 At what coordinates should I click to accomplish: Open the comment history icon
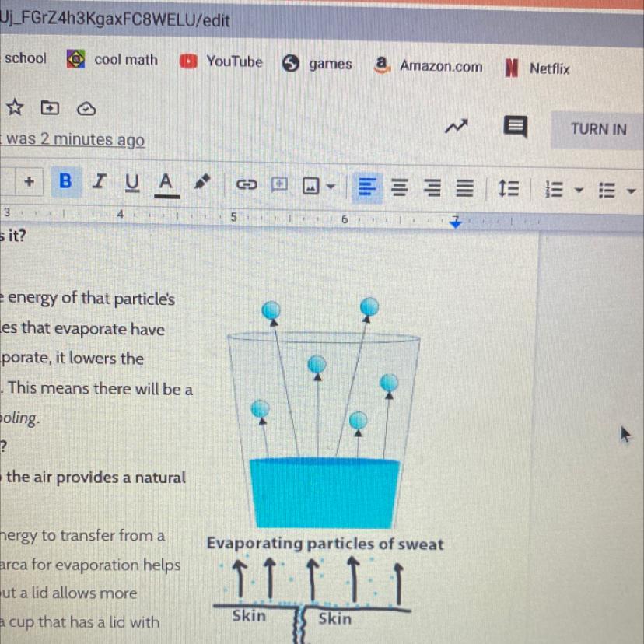(515, 127)
